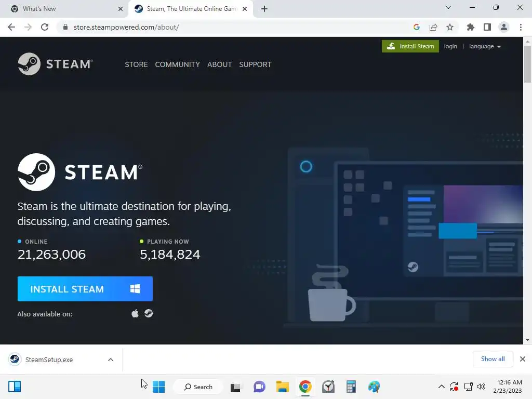Choose the Apple macOS download icon

tap(135, 313)
